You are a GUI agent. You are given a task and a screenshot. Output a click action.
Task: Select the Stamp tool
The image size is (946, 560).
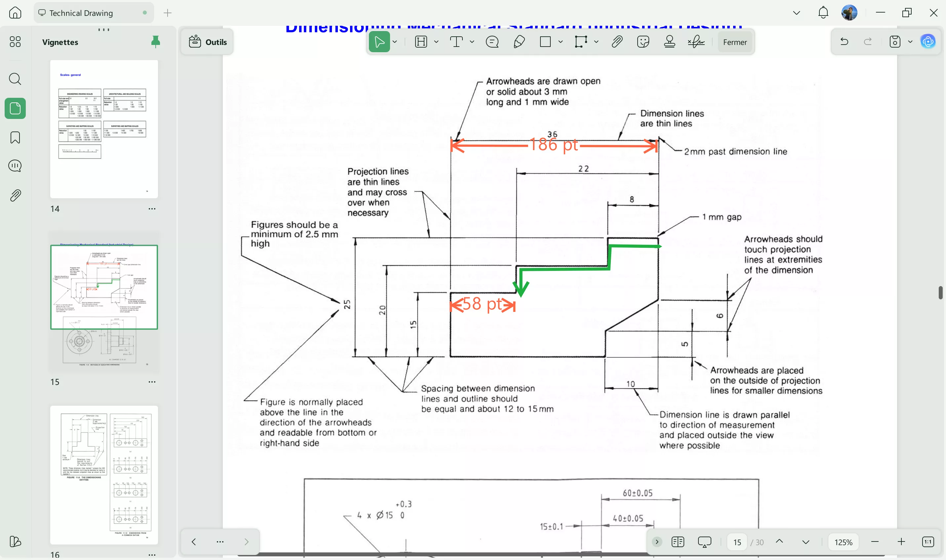tap(670, 42)
